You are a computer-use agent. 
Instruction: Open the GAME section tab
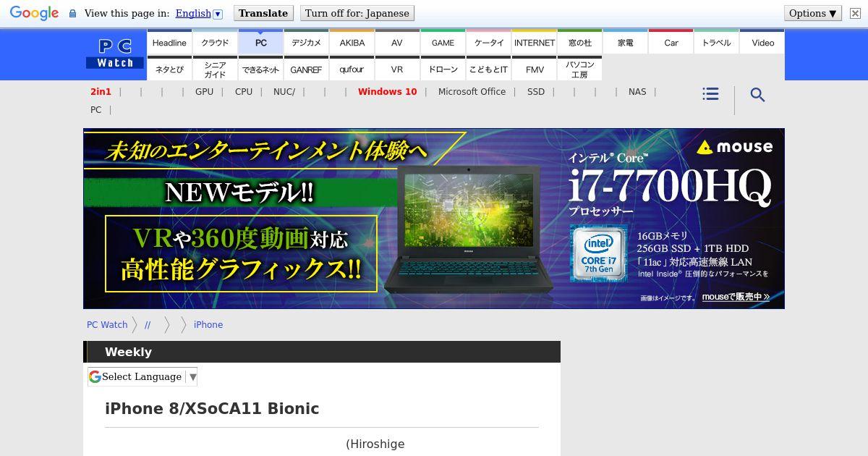[x=443, y=43]
